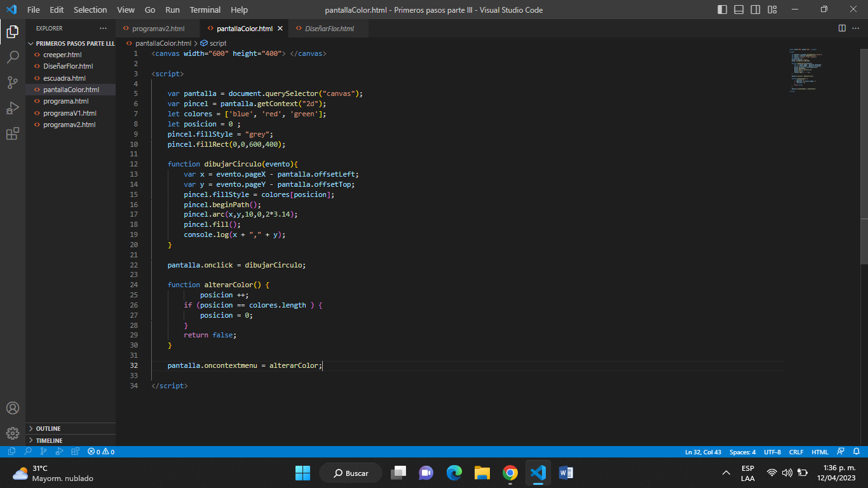Open the Go menu
The height and width of the screenshot is (488, 868).
(150, 10)
